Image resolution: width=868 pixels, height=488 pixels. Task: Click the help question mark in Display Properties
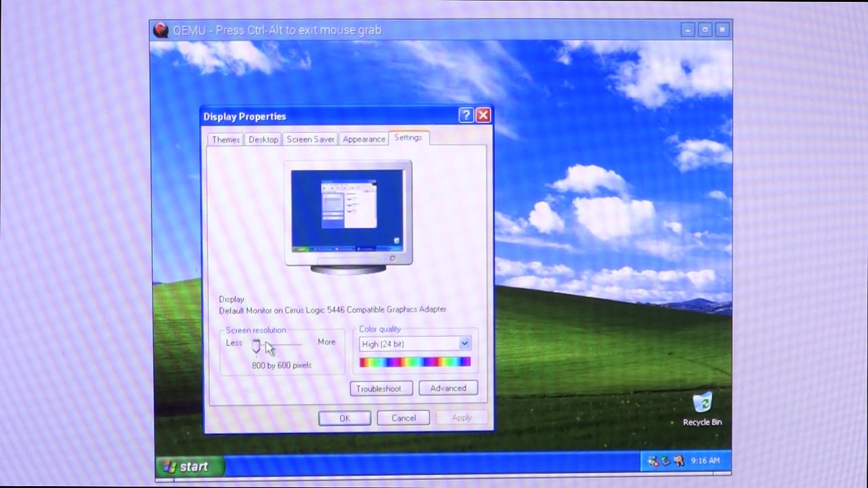tap(466, 115)
